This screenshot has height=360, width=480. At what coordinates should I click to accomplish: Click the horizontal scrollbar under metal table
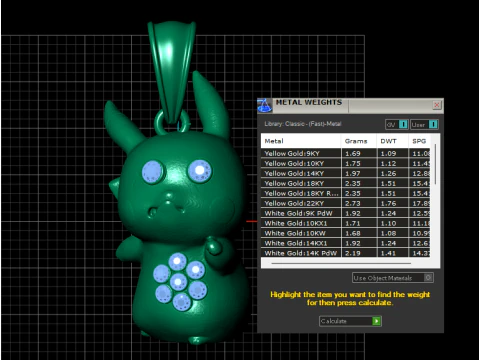point(341,263)
